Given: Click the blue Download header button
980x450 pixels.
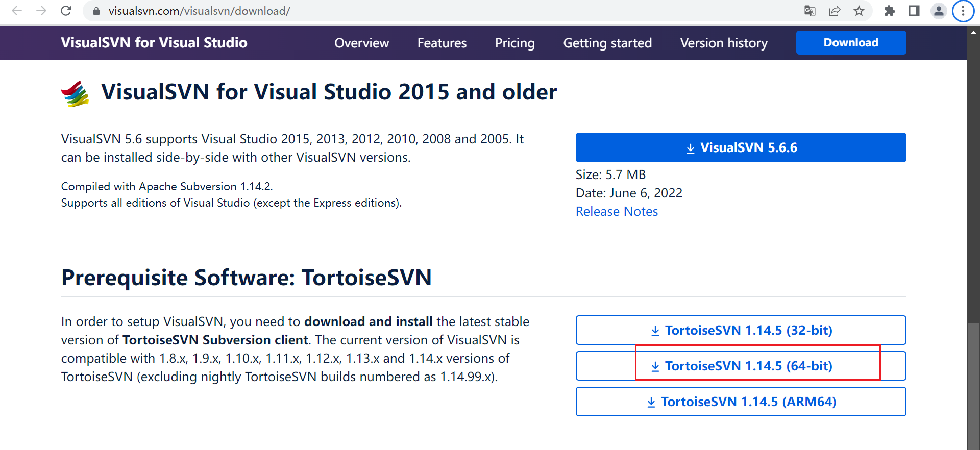Looking at the screenshot, I should coord(851,42).
